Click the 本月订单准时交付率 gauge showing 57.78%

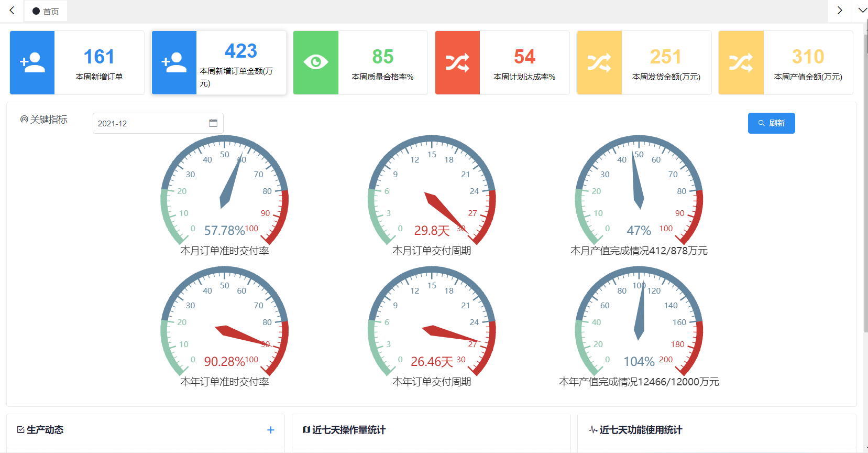click(224, 191)
